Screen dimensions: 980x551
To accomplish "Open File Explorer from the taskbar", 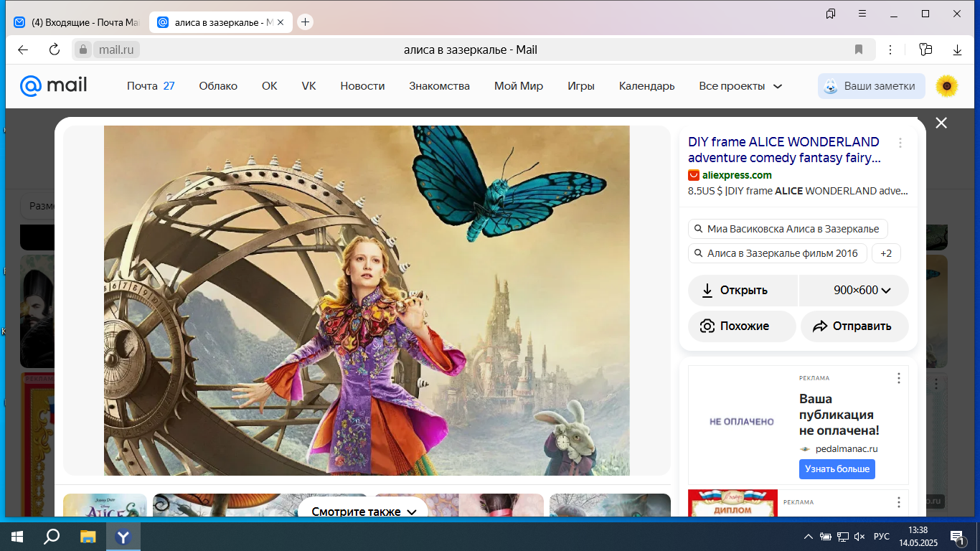I will point(88,536).
